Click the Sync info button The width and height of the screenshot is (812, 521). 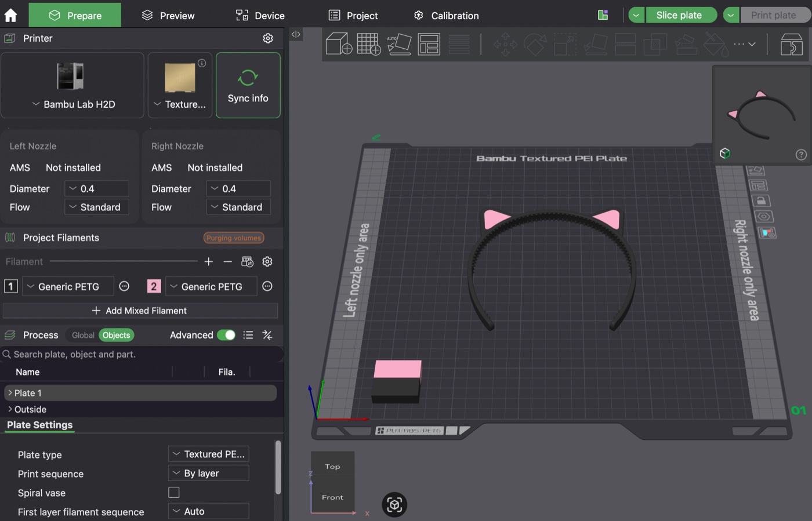tap(248, 85)
